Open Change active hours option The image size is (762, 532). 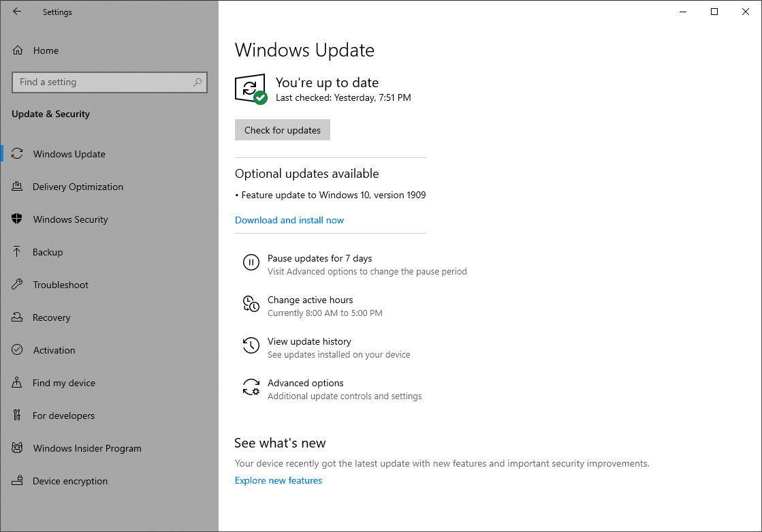pyautogui.click(x=312, y=306)
